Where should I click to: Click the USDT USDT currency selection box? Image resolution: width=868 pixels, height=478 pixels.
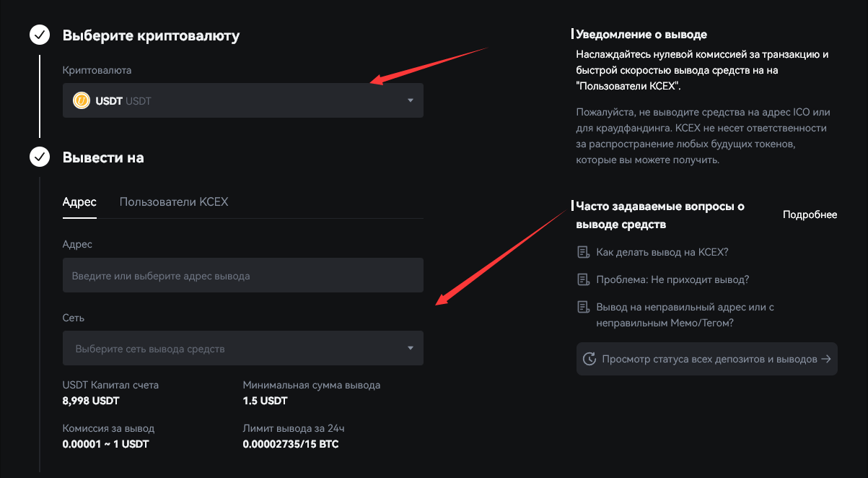242,100
